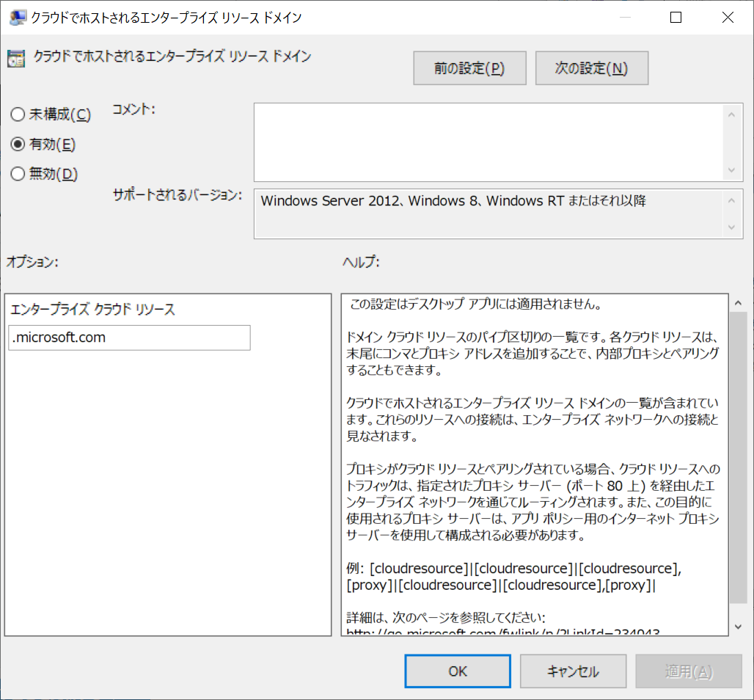
Task: Click the キャンセル button
Action: pyautogui.click(x=573, y=671)
